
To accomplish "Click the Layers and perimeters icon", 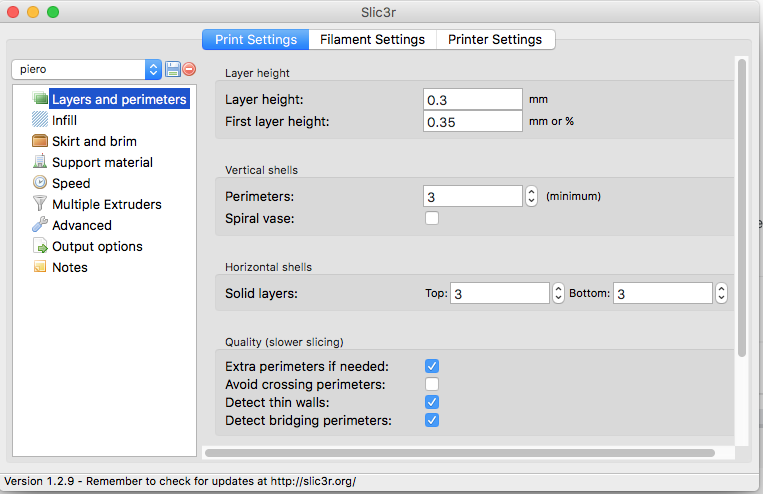I will tap(40, 98).
